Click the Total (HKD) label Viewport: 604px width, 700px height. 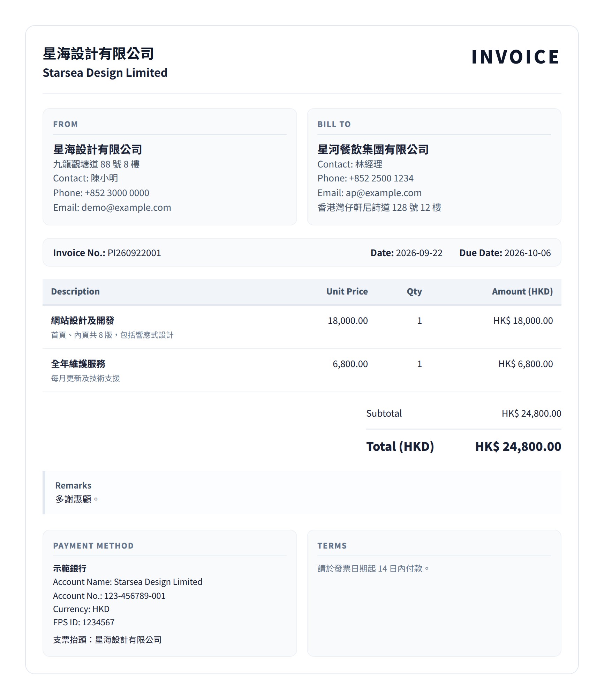pos(400,447)
